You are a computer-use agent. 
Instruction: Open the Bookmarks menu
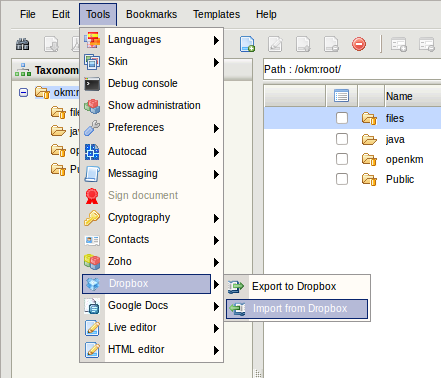(x=151, y=14)
